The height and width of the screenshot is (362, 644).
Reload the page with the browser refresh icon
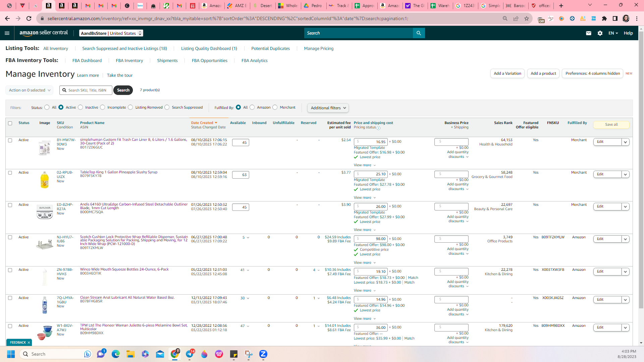(x=29, y=18)
